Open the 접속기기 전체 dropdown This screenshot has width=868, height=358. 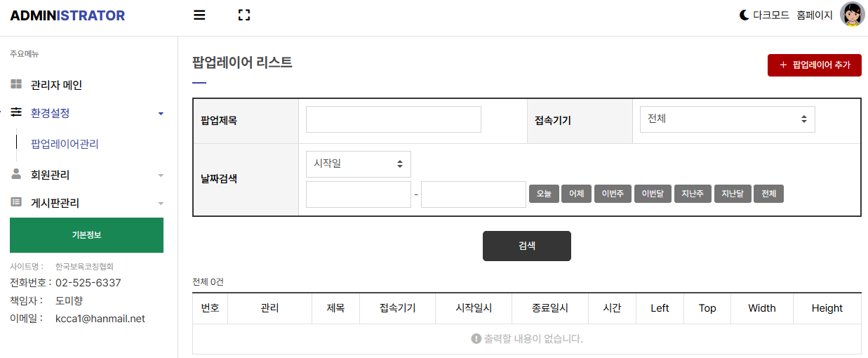click(728, 119)
